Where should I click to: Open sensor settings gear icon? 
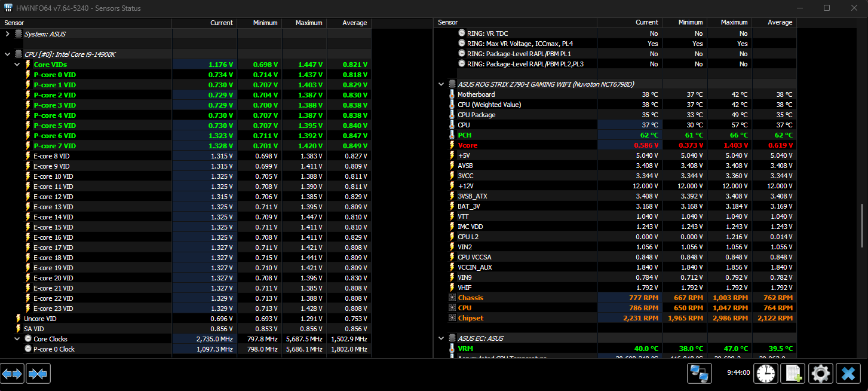click(x=821, y=374)
